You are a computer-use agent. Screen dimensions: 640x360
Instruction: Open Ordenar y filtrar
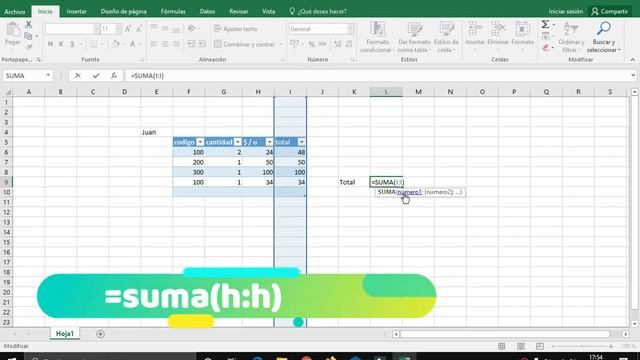coord(571,38)
